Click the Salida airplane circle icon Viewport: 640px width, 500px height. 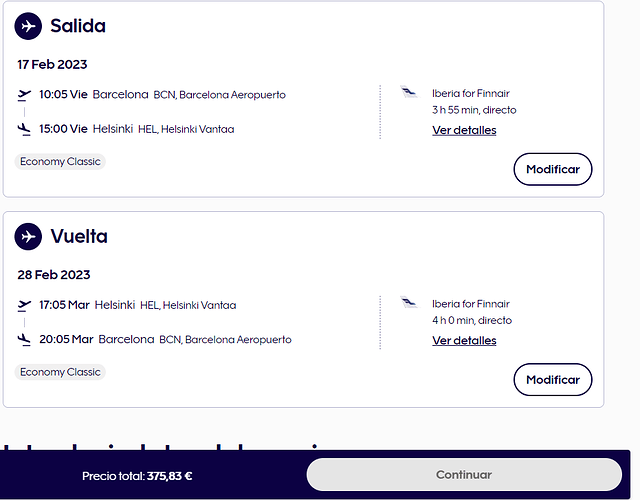click(x=28, y=26)
